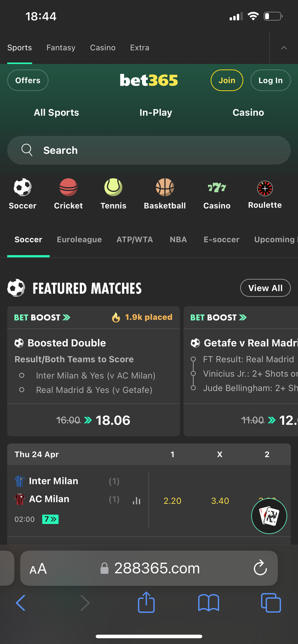Open the Cricket sport icon
Image resolution: width=298 pixels, height=644 pixels.
(x=68, y=187)
